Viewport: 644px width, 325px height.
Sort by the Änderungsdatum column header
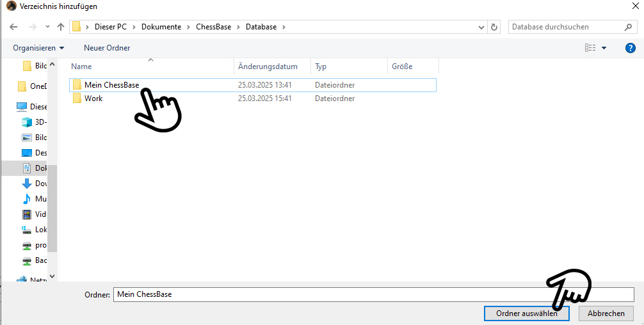point(268,67)
